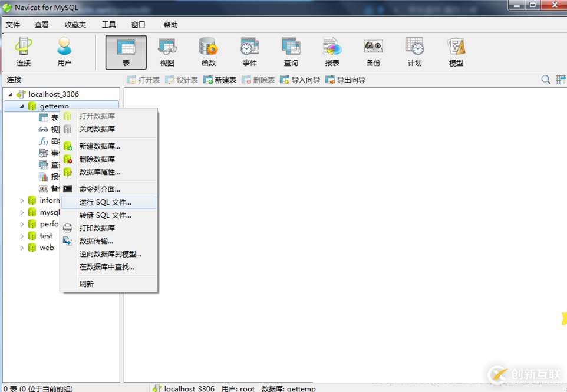
Task: Select 表 node under gettemp
Action: [x=54, y=117]
